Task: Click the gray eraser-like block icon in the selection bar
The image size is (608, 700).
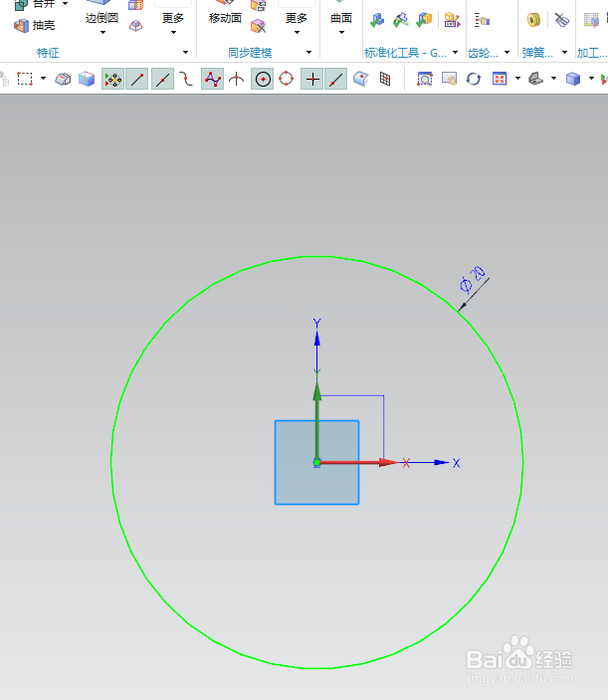Action: point(63,80)
